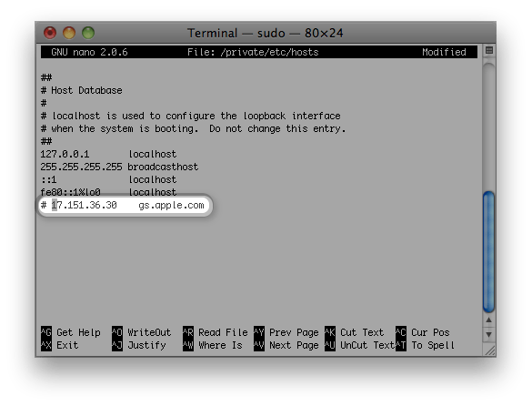
Task: Click the ^W Where Is shortcut label
Action: [x=213, y=345]
